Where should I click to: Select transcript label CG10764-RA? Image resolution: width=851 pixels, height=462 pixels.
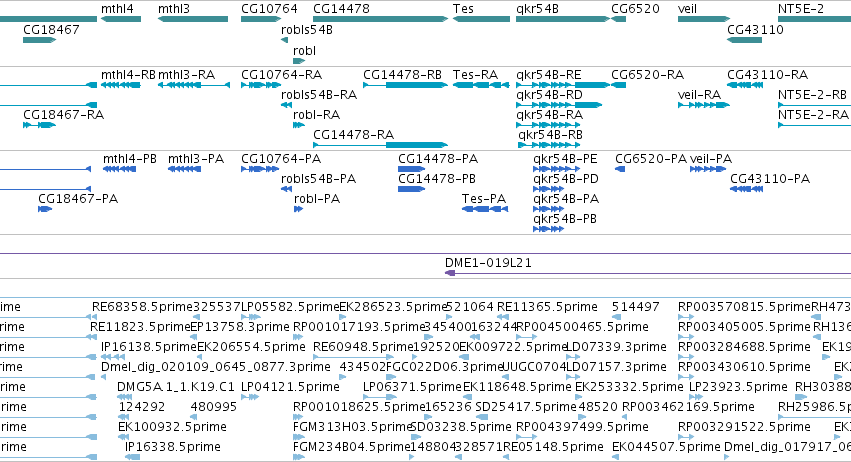point(281,74)
